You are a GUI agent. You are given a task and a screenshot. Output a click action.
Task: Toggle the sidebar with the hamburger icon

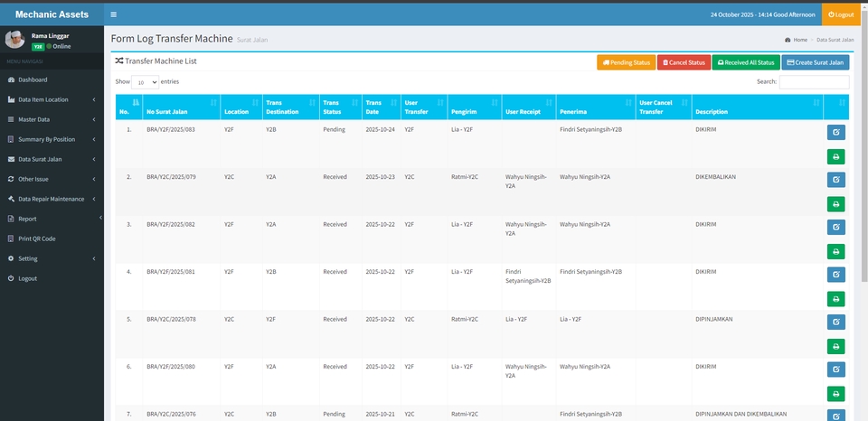pos(113,14)
